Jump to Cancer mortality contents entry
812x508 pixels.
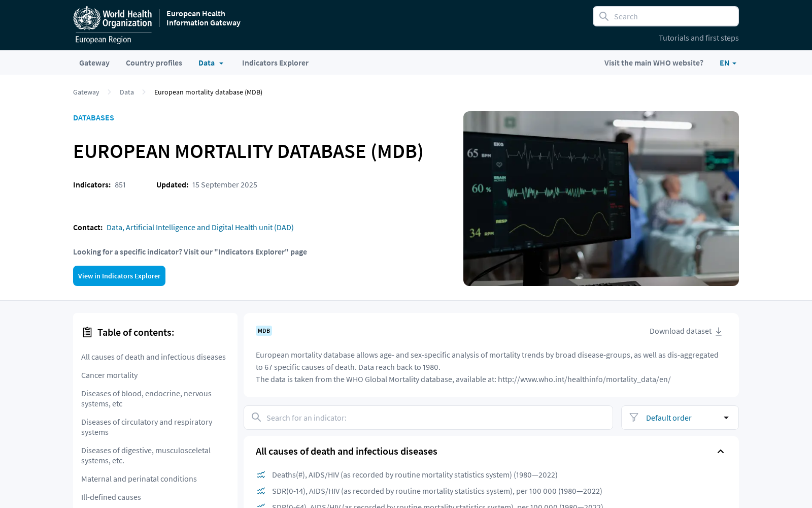[109, 375]
